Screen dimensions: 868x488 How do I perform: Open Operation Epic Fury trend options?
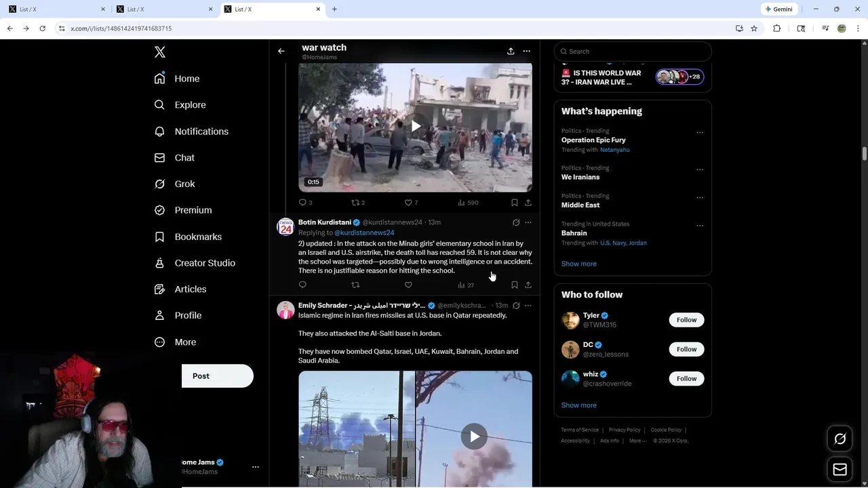pyautogui.click(x=700, y=133)
